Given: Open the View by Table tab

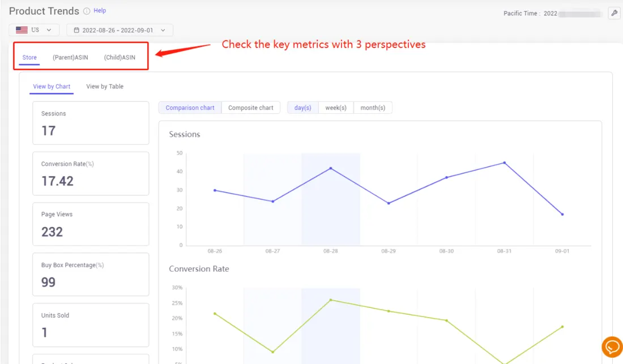Looking at the screenshot, I should click(x=104, y=86).
